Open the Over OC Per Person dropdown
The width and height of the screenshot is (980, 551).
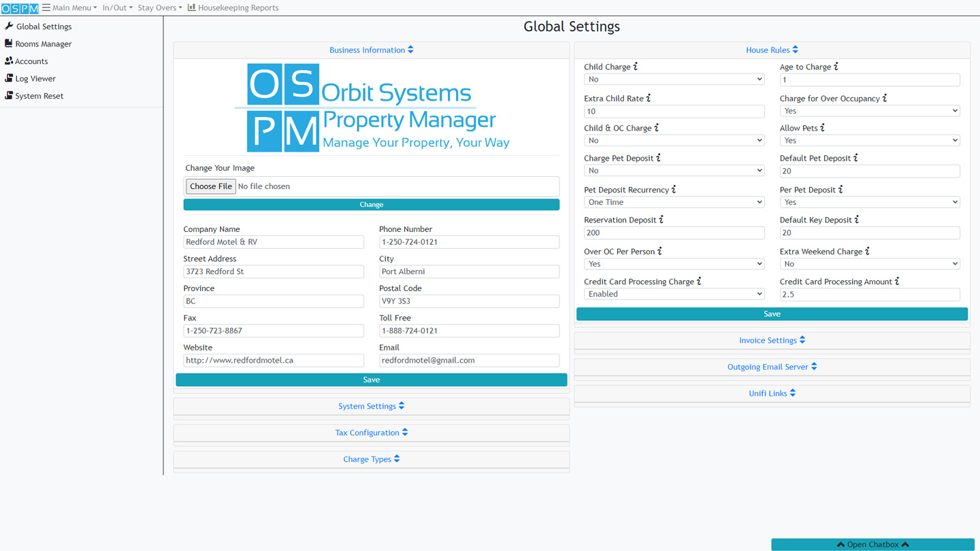tap(674, 264)
